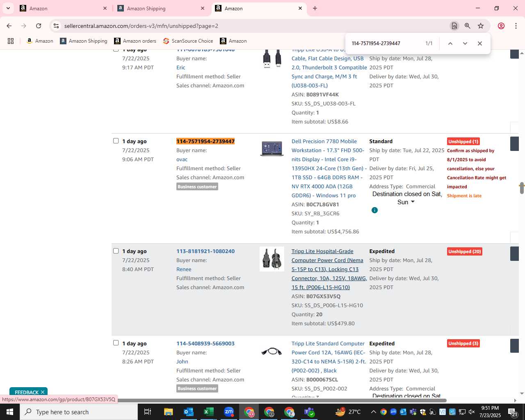Open order 114-5408939-5669003 details
This screenshot has height=420, width=525.
point(205,343)
